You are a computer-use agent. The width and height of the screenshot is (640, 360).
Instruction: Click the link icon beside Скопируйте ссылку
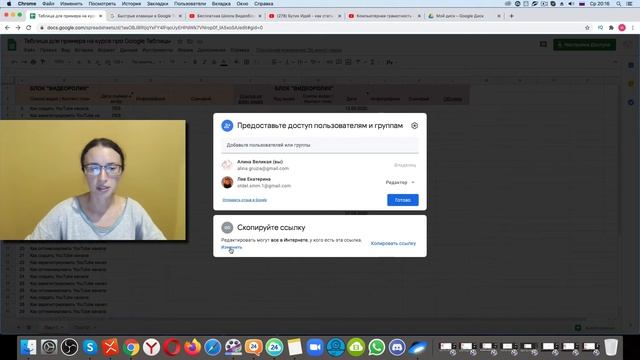[227, 227]
